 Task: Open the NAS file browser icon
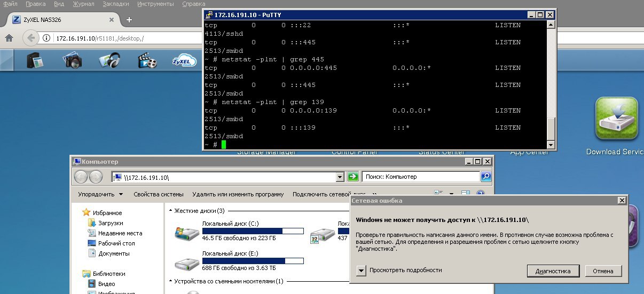pyautogui.click(x=35, y=60)
